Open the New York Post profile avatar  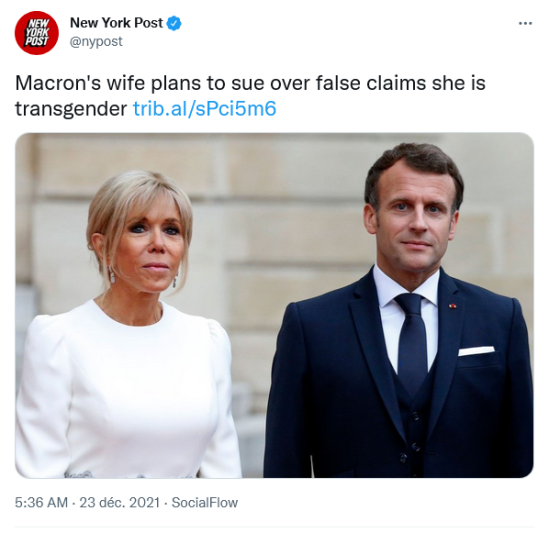point(36,33)
